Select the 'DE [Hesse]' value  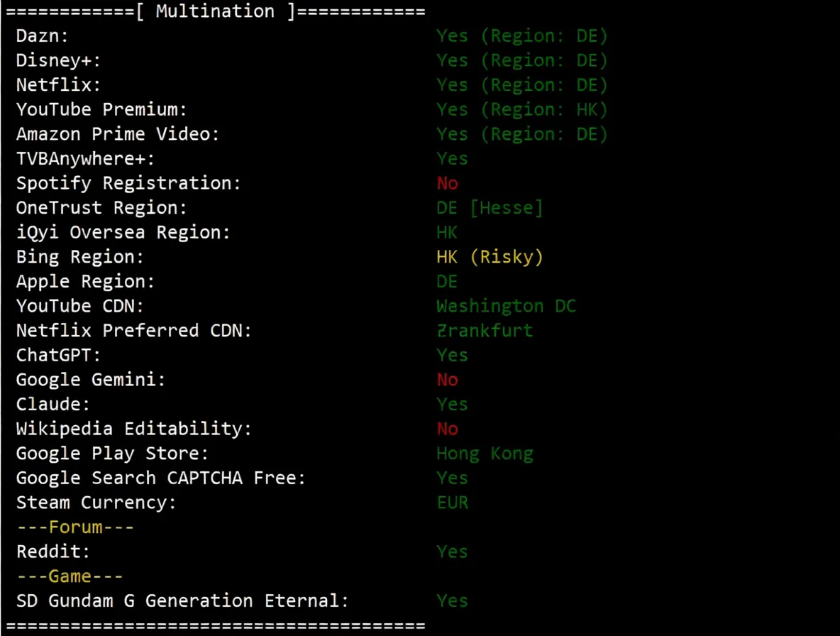point(490,208)
